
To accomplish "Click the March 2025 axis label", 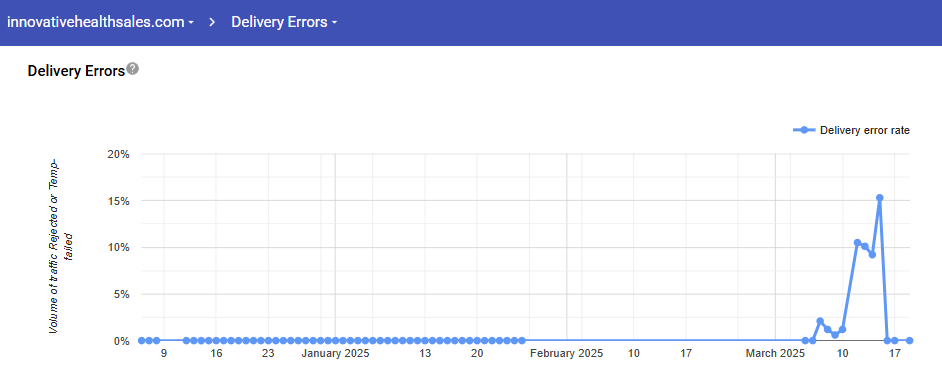I will (x=775, y=354).
